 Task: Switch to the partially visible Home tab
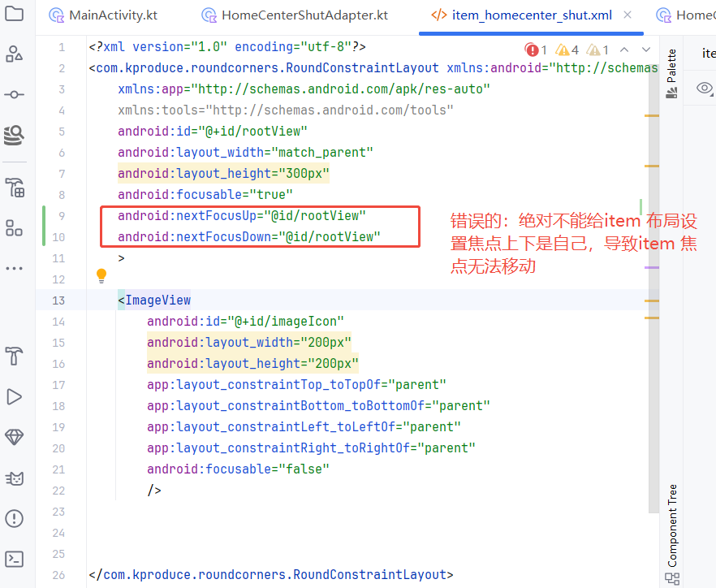pos(685,15)
